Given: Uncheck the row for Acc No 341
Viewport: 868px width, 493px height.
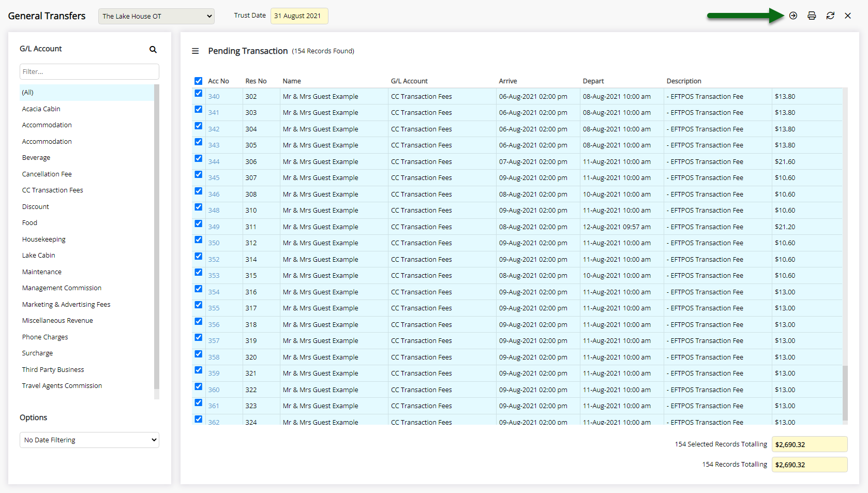Looking at the screenshot, I should (x=198, y=109).
